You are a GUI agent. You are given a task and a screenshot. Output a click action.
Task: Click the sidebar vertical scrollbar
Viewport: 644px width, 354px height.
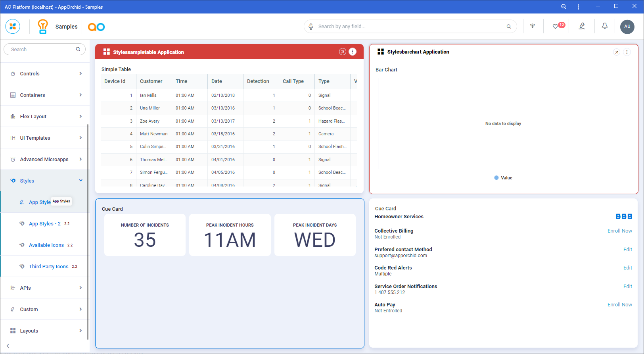88,230
